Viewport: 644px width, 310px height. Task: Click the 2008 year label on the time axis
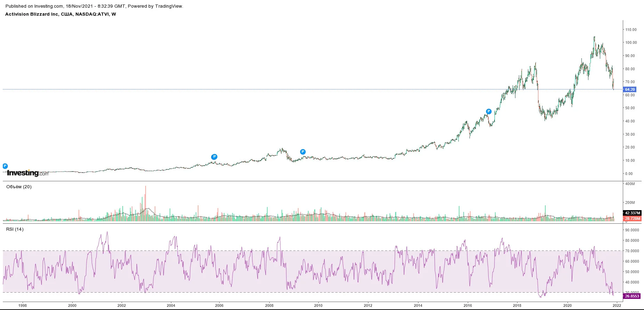coord(269,305)
